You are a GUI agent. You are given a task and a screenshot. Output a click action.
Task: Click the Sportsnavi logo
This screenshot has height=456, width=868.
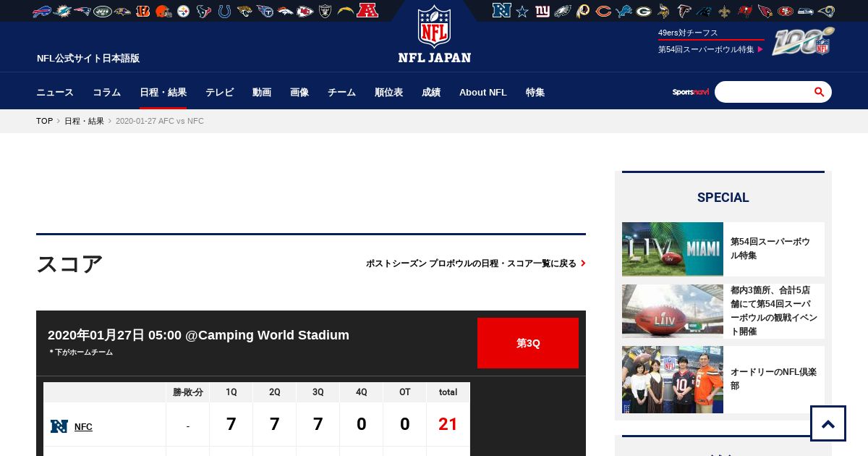(691, 92)
